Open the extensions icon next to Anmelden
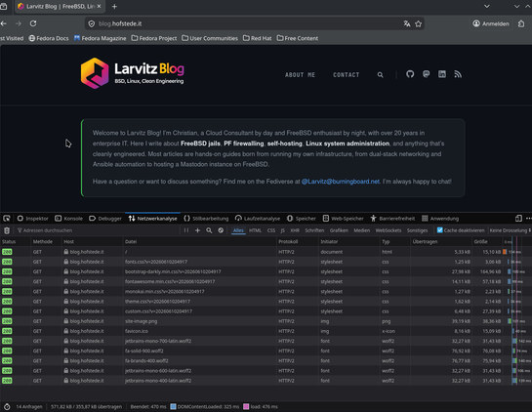The width and height of the screenshot is (532, 412). pos(521,23)
